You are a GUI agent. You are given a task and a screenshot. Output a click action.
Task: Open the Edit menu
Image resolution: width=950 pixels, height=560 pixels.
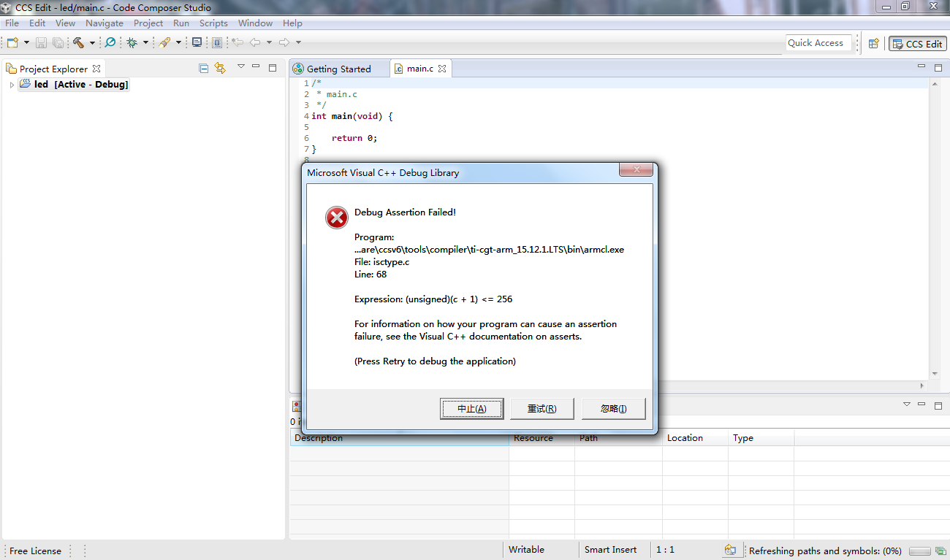[37, 23]
